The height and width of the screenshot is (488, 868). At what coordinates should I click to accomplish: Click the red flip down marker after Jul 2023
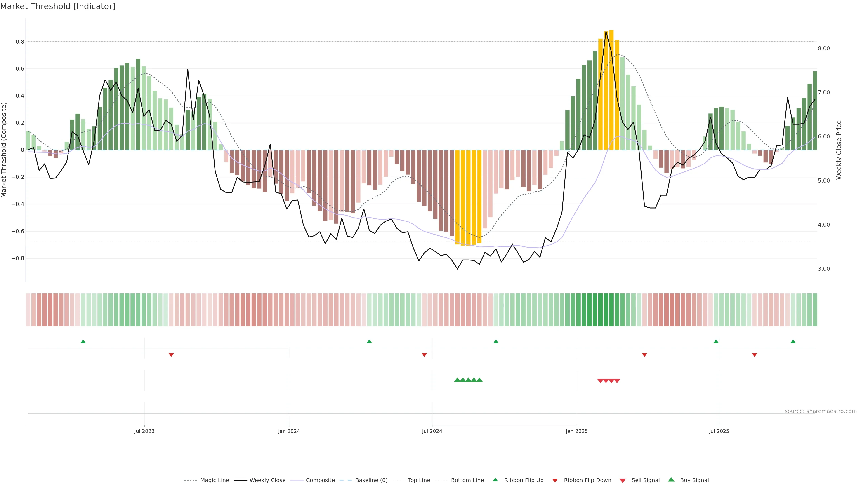171,355
